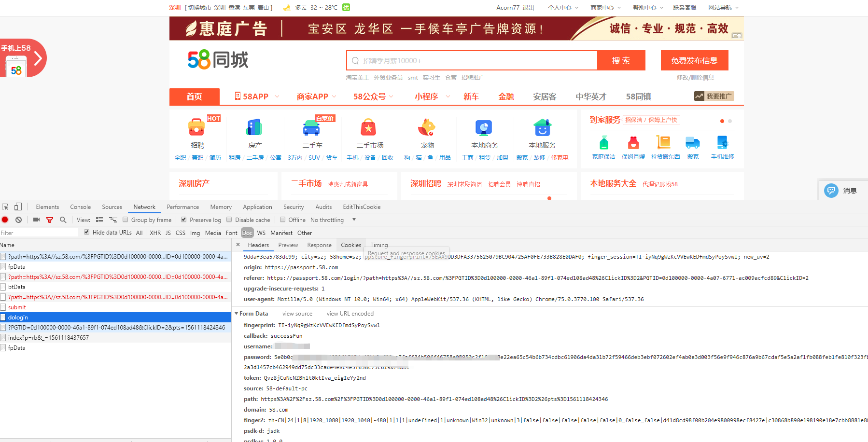The width and height of the screenshot is (868, 442).
Task: Open the 房产 real estate category icon
Action: 254,128
